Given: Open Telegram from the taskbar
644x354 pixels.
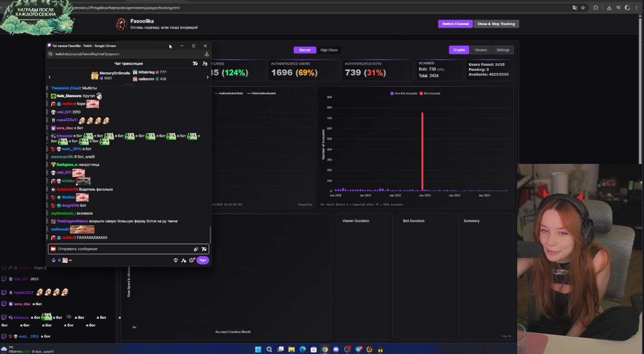Looking at the screenshot, I should point(359,350).
